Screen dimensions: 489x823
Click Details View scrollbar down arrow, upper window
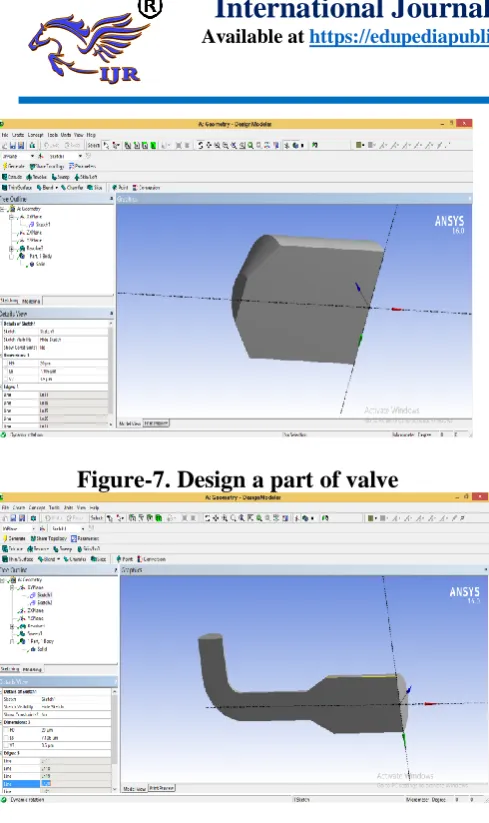point(111,423)
